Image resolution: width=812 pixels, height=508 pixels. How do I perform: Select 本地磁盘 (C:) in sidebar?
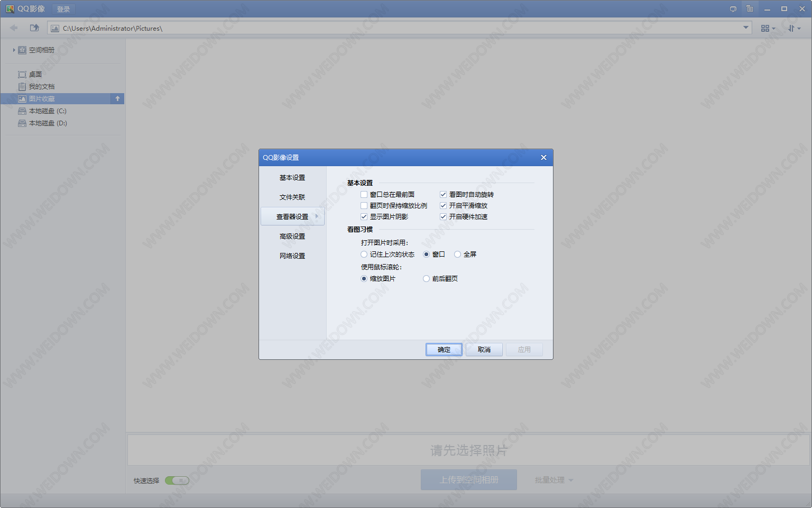coord(48,111)
